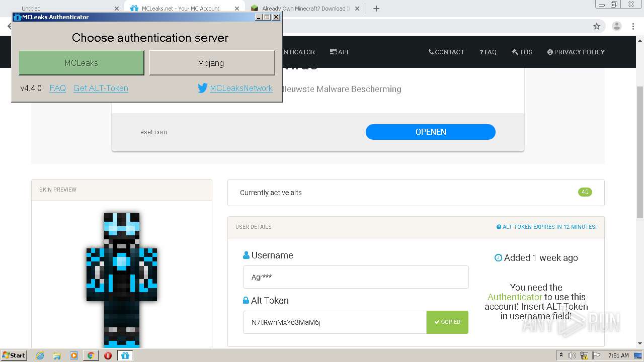Click the Action Center flag tray icon
Screen dimensions: 644x362
point(596,355)
